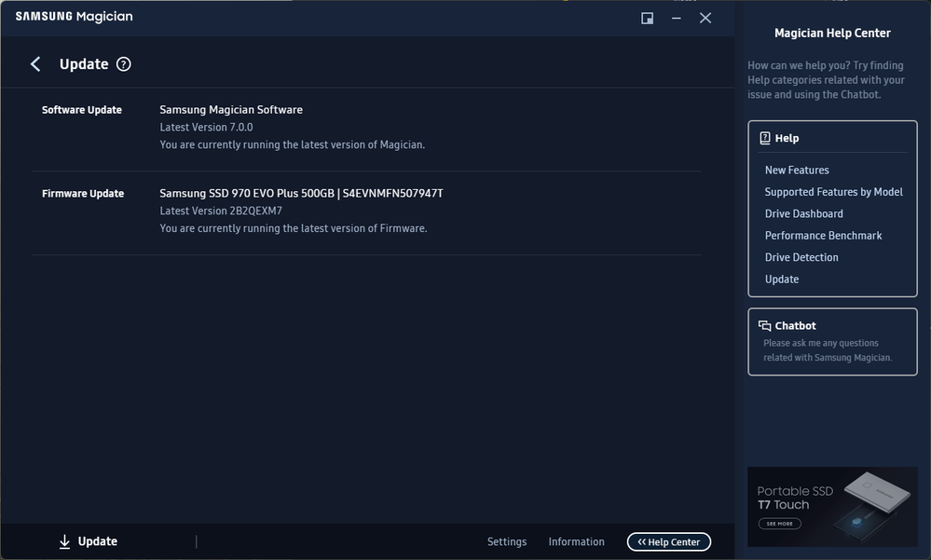
Task: Click the Update label in the footer bar
Action: click(x=97, y=541)
